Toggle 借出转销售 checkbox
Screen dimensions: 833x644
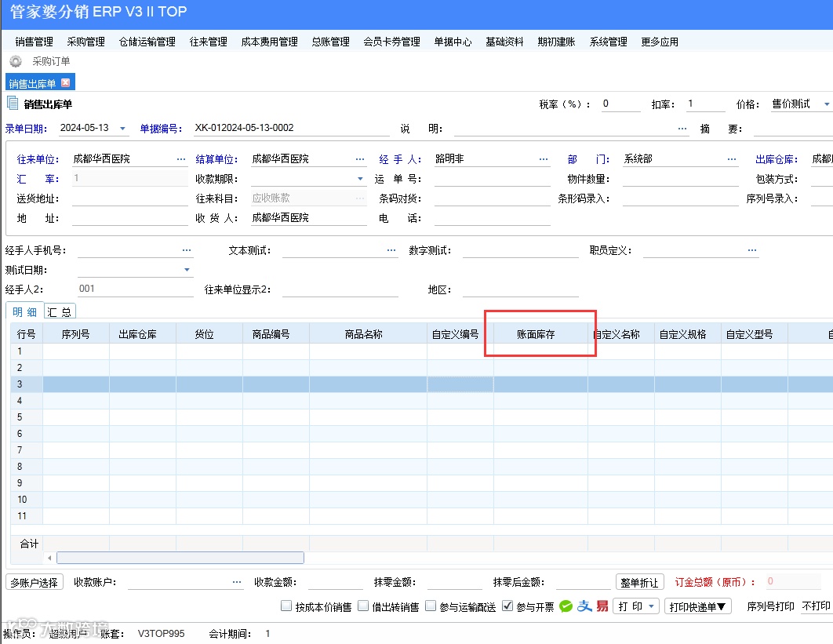pos(363,606)
